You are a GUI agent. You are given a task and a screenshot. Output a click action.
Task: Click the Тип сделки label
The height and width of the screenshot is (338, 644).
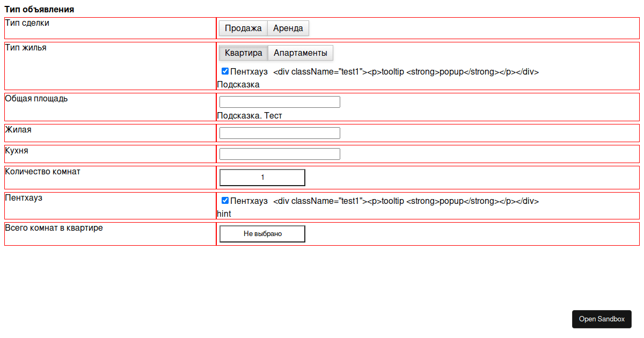tap(27, 23)
